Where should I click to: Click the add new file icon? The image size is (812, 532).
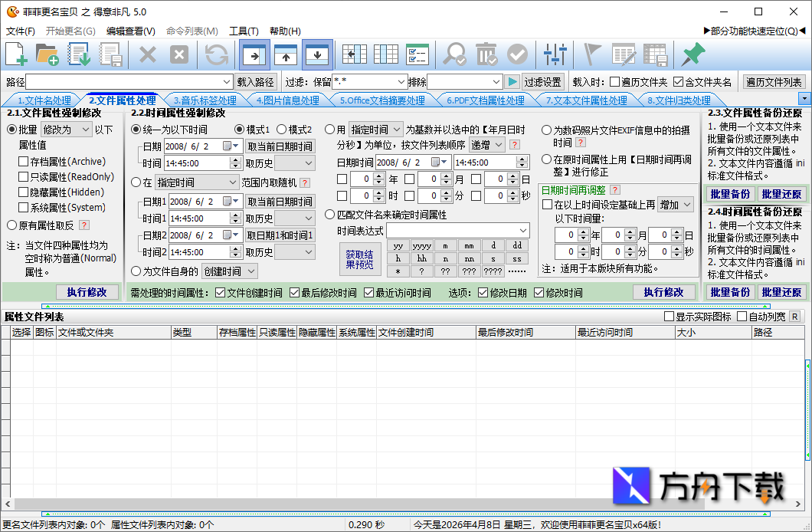[x=17, y=54]
